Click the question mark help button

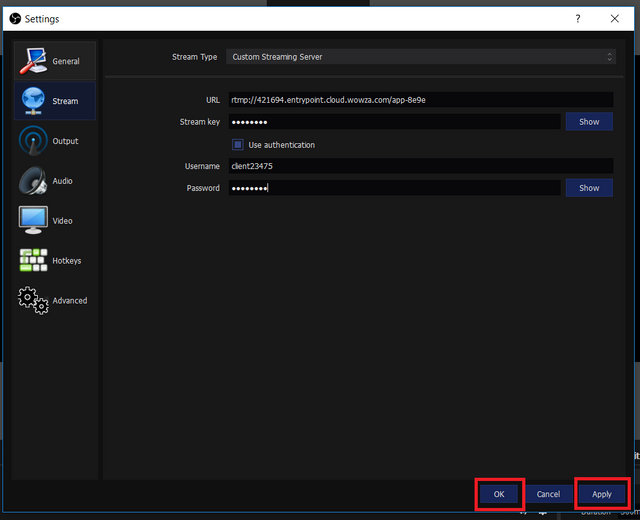(x=578, y=18)
